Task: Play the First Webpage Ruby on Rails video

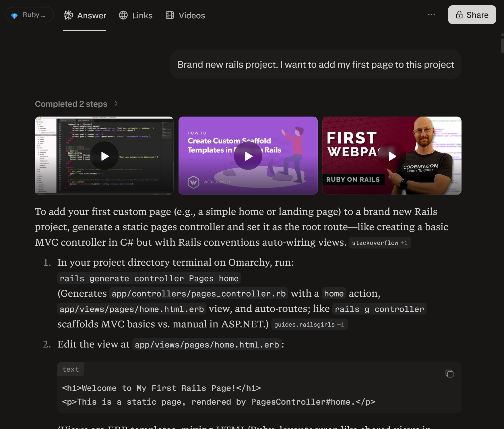Action: (392, 156)
